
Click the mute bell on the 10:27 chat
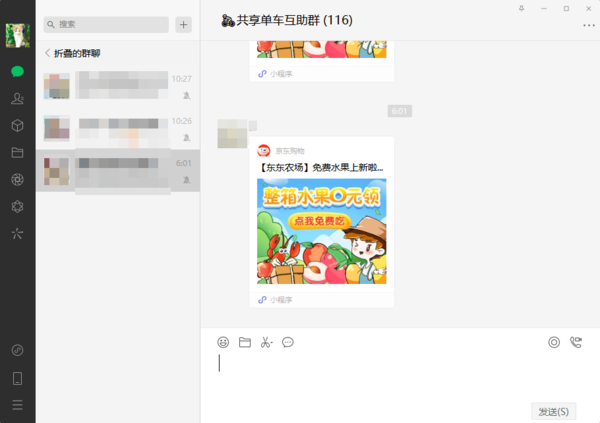tap(186, 95)
